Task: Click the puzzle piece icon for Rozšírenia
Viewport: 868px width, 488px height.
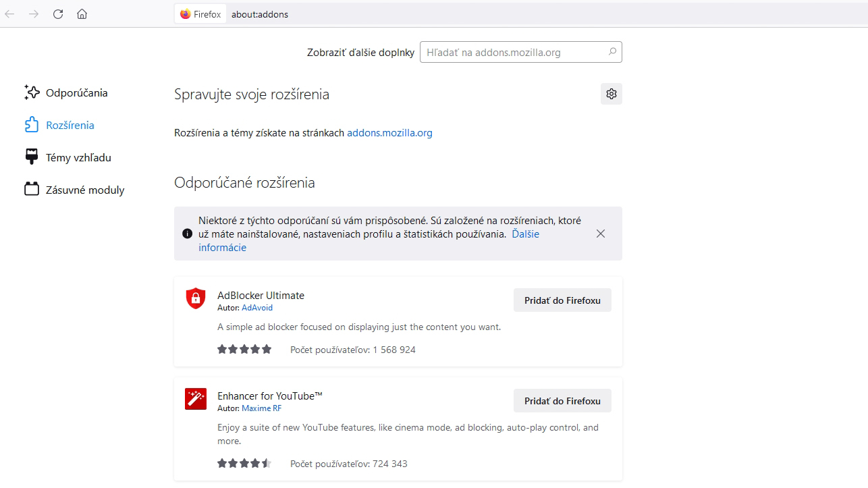Action: coord(32,125)
